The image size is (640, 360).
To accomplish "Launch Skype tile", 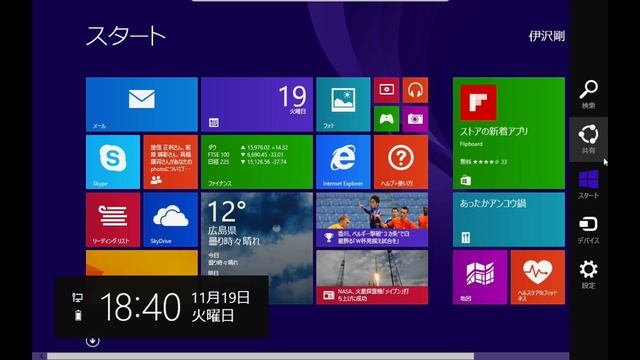I will 113,162.
